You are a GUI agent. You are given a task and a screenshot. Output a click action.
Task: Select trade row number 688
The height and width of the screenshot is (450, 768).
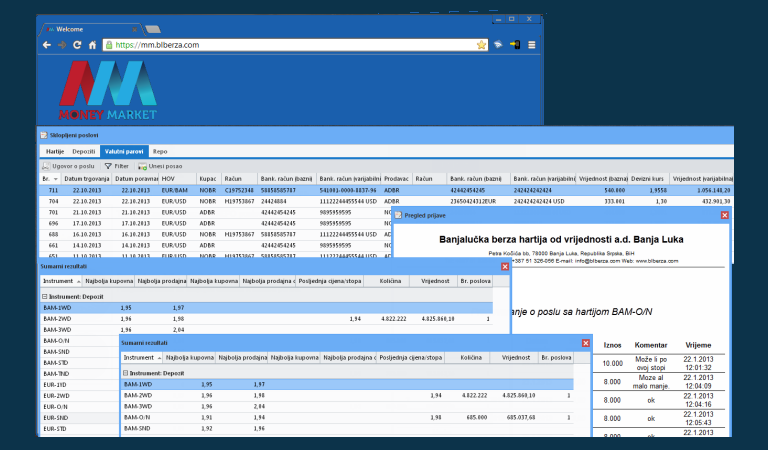pos(216,235)
